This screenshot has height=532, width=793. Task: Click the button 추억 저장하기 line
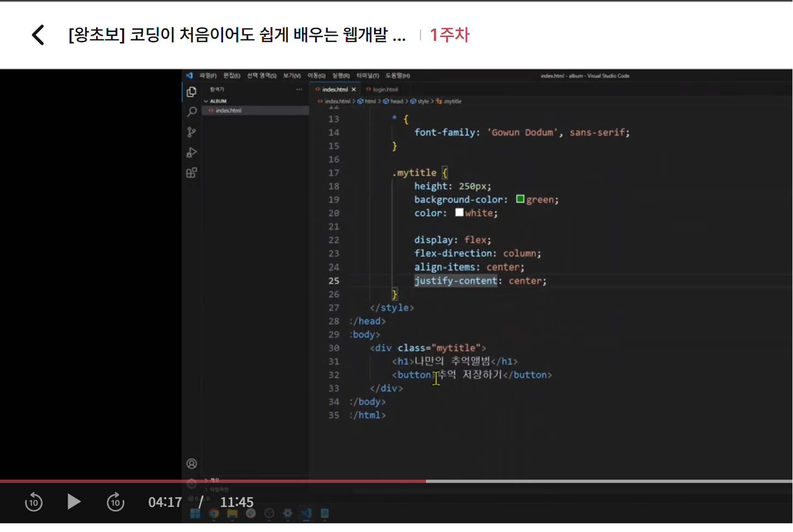coord(472,374)
